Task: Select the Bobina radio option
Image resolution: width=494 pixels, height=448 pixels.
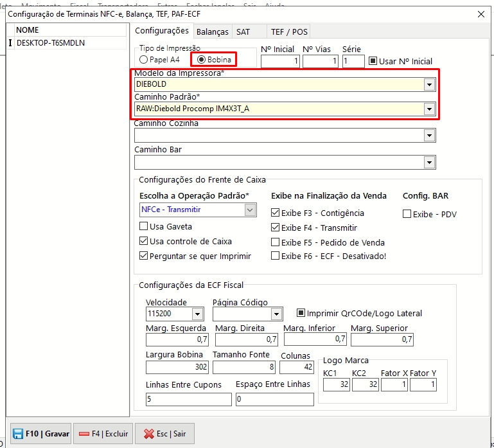Action: (x=202, y=60)
